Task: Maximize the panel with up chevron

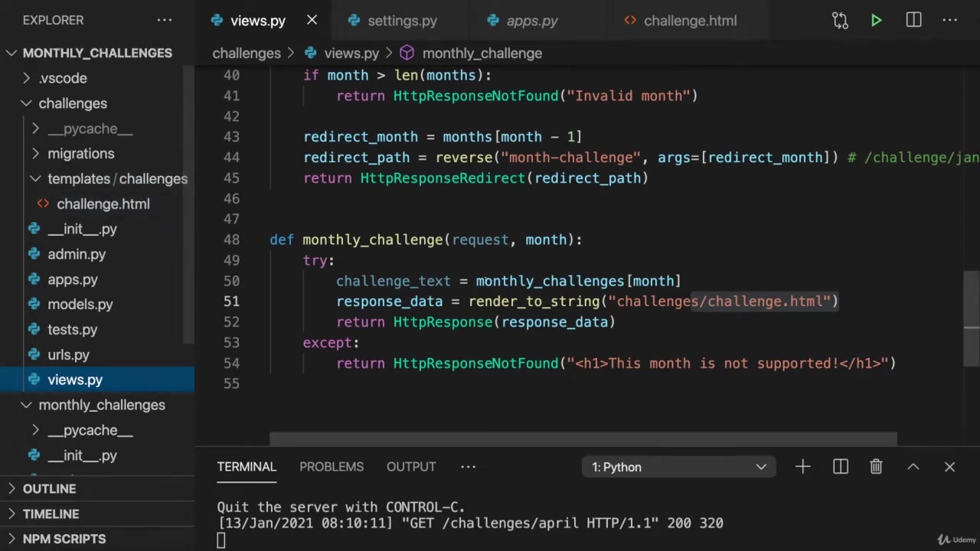Action: pos(913,467)
